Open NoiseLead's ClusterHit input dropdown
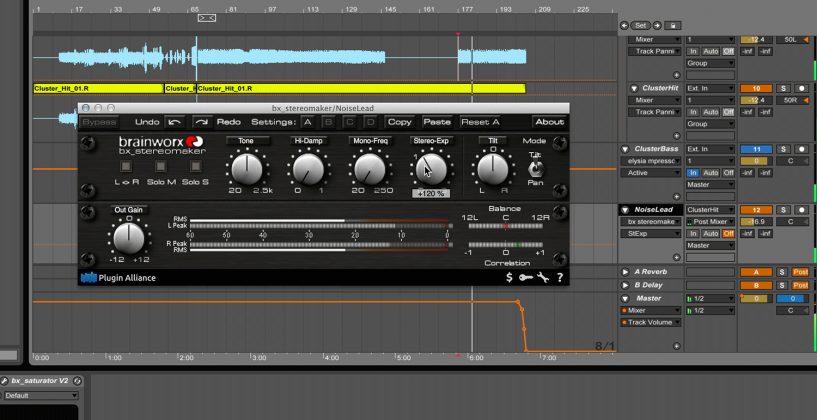Image resolution: width=817 pixels, height=420 pixels. [711, 210]
